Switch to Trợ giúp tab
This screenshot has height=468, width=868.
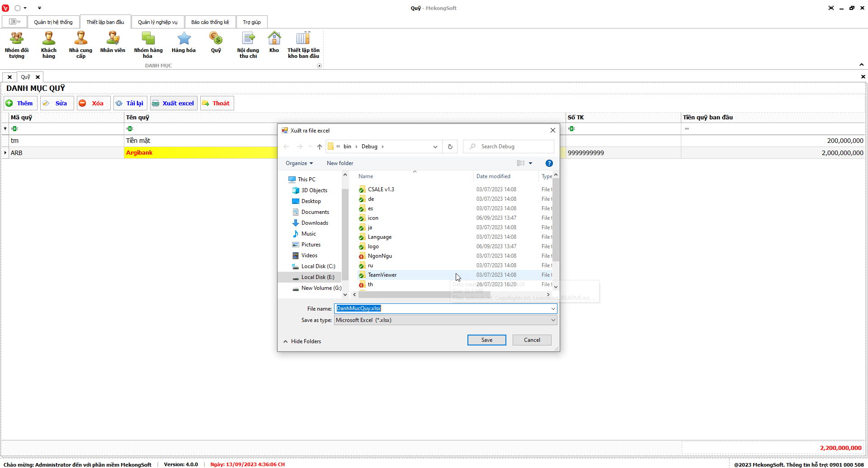[252, 22]
